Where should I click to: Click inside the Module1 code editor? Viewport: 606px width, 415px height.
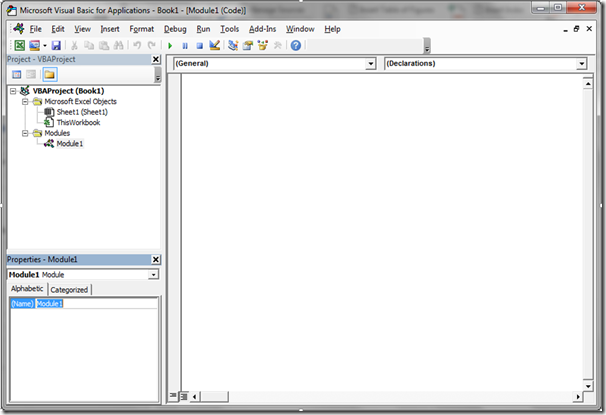click(x=382, y=232)
